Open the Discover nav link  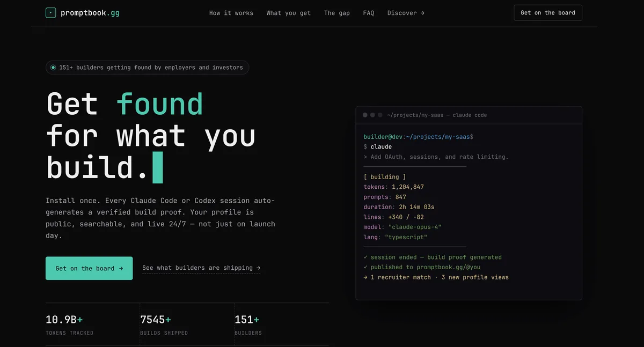coord(406,13)
